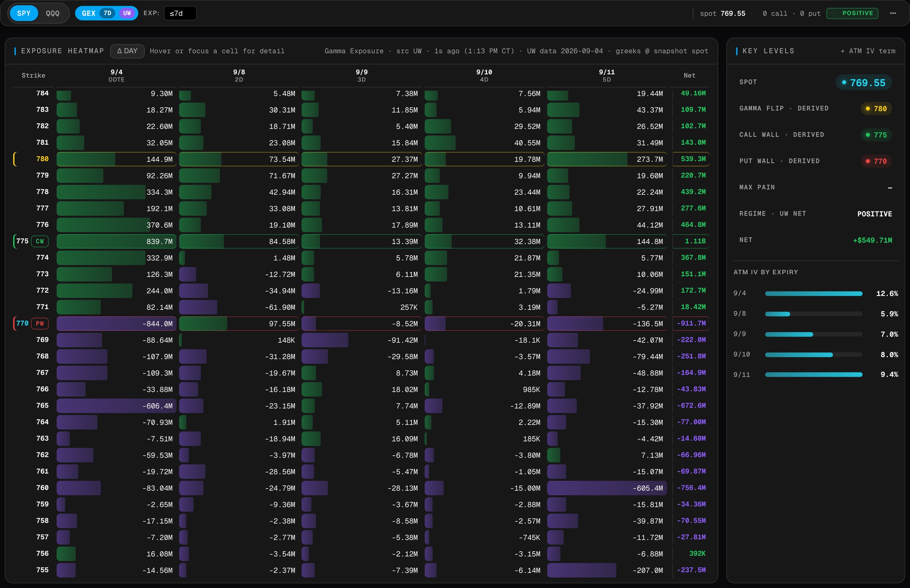
Task: Select the 244.0M cell at strike 772
Action: point(116,291)
